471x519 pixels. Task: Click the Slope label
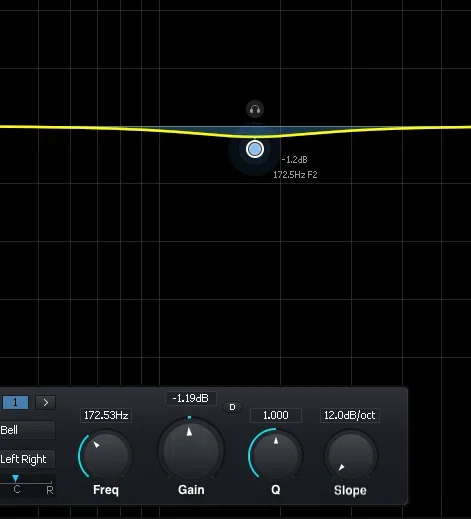[350, 490]
